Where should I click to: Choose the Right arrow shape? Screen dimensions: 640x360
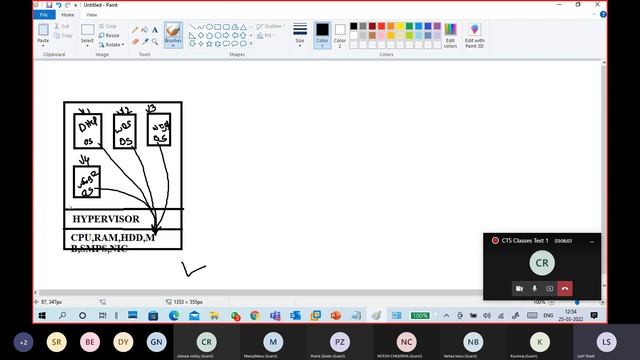coord(226,36)
